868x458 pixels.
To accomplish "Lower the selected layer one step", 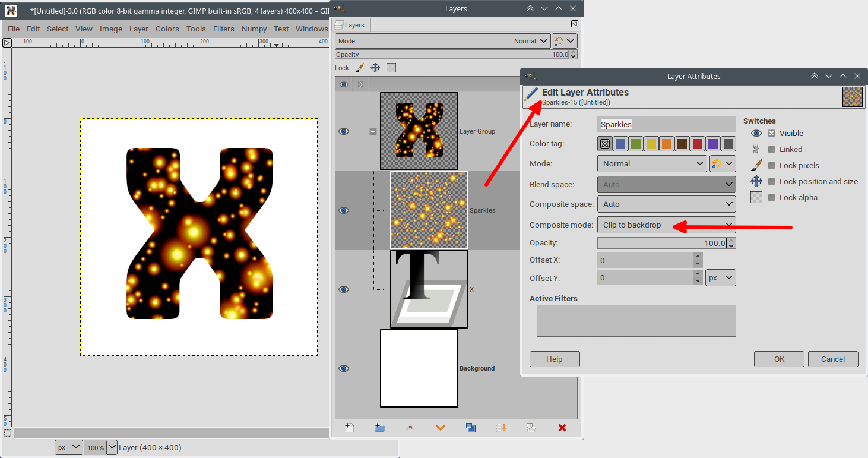I will (441, 428).
